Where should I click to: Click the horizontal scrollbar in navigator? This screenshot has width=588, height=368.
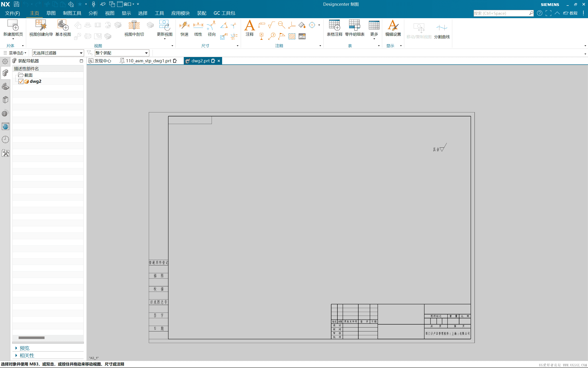32,338
